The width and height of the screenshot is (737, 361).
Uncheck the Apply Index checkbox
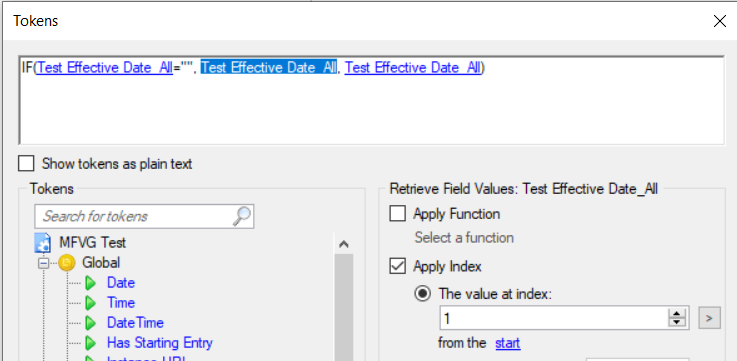(x=398, y=267)
